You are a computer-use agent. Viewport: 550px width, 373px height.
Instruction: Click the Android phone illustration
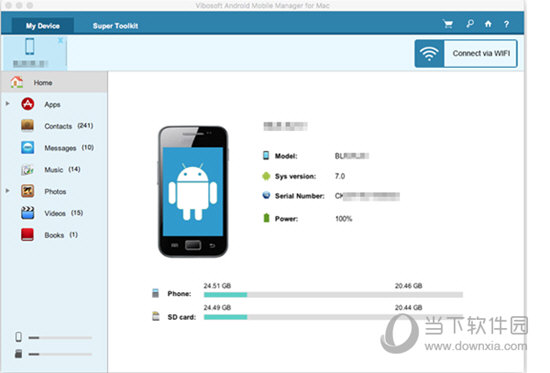(193, 192)
